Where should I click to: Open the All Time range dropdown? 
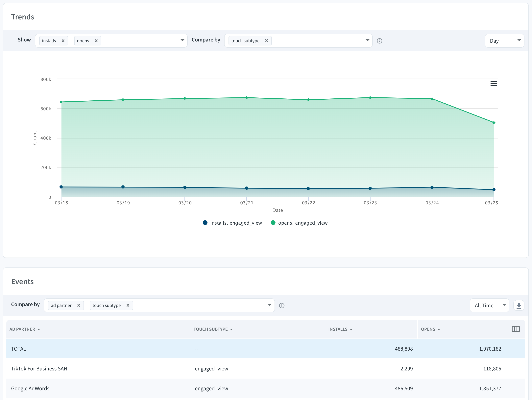click(489, 306)
